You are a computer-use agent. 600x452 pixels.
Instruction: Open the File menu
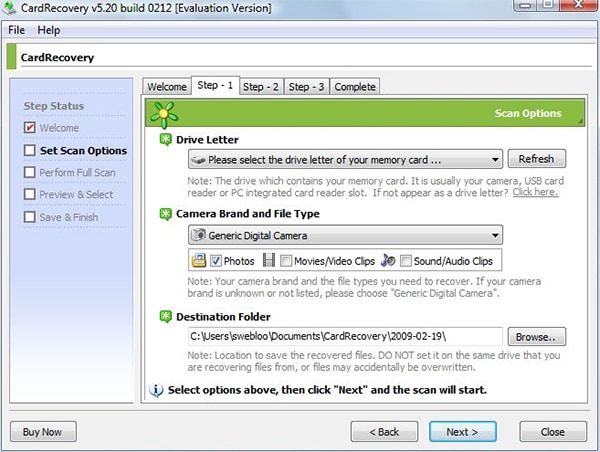pyautogui.click(x=16, y=30)
